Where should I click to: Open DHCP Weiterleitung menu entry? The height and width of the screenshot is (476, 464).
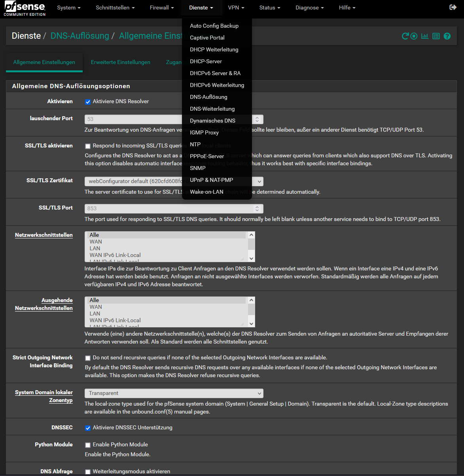[217, 49]
